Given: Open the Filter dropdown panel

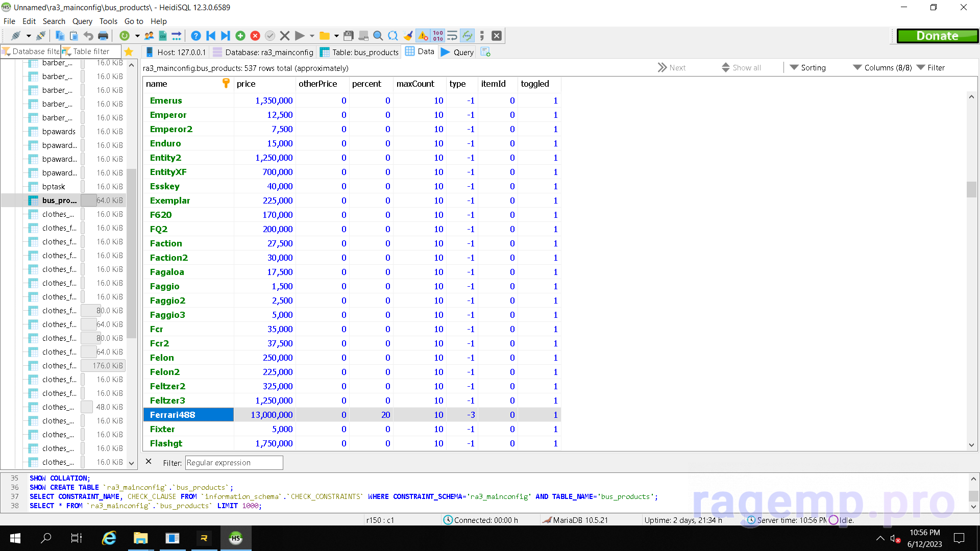Looking at the screenshot, I should coord(930,67).
